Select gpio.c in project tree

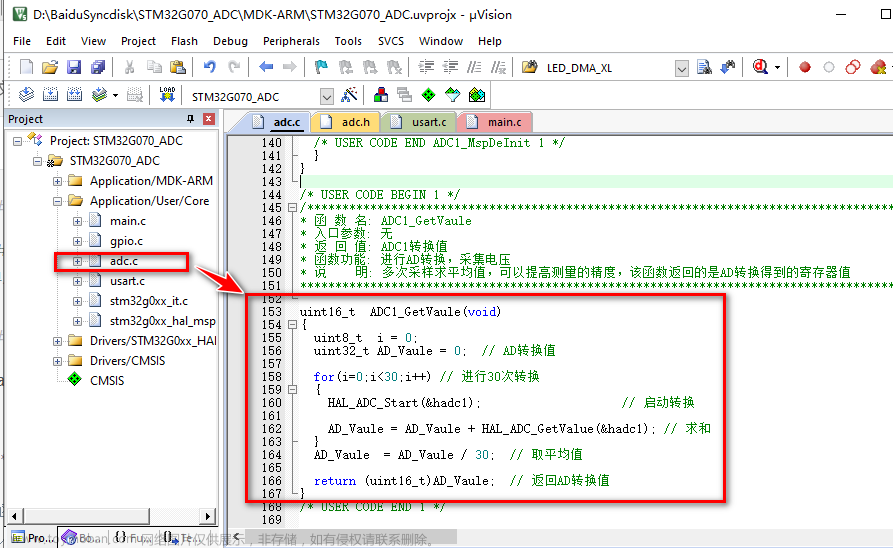pyautogui.click(x=126, y=241)
